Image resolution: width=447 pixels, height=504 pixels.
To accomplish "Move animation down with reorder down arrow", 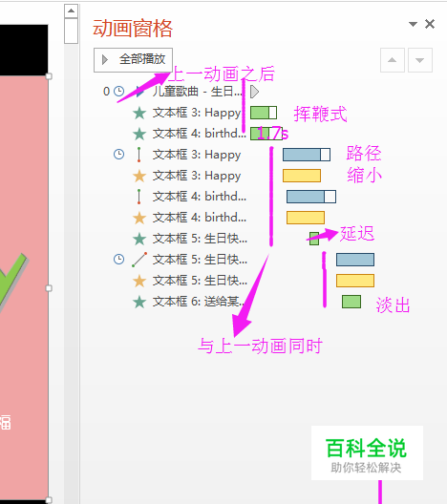I will pos(419,60).
